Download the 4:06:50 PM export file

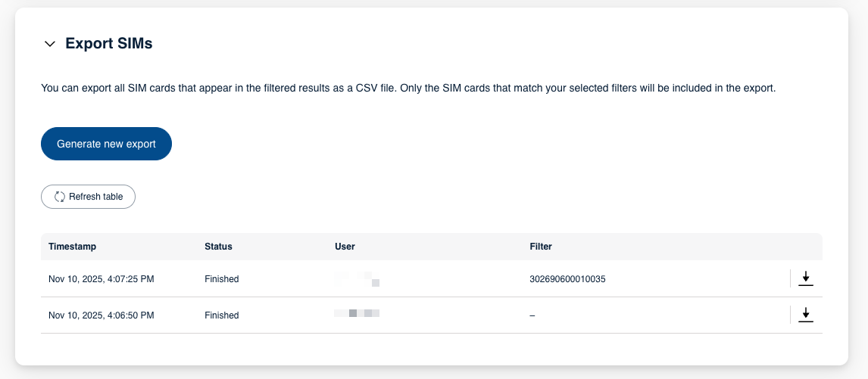[x=806, y=315]
